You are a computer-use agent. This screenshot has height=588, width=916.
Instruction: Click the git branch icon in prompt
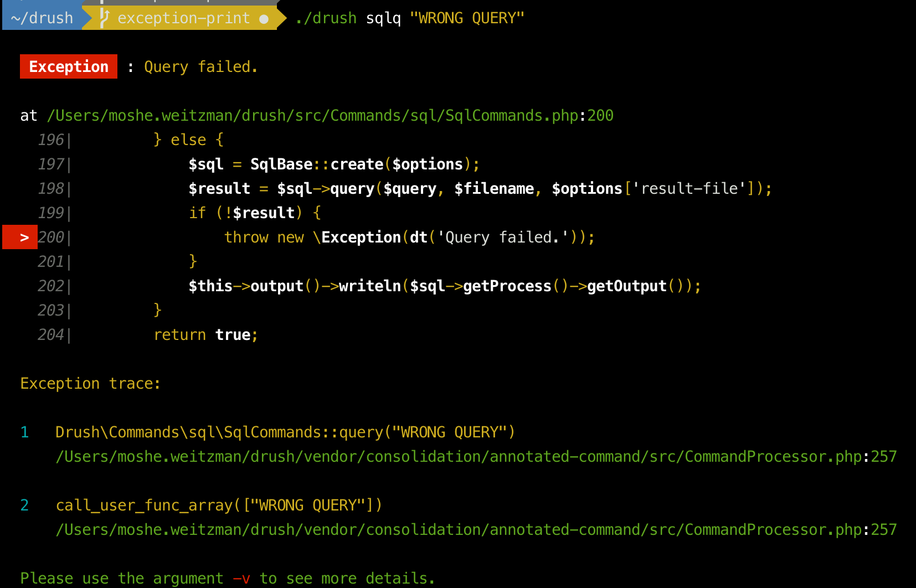click(x=104, y=18)
